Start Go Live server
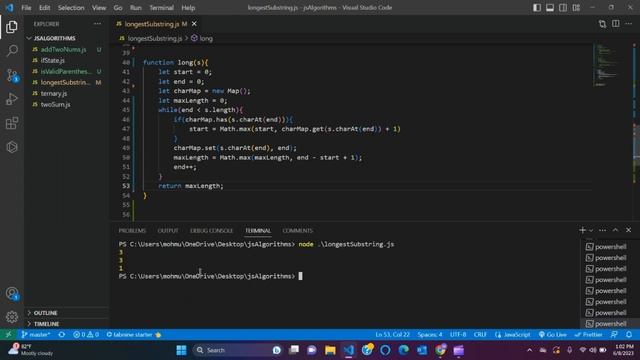 pos(552,335)
